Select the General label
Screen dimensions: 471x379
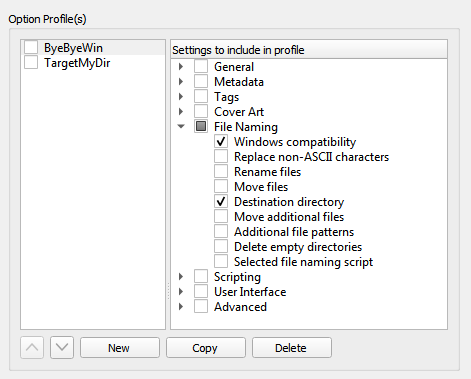click(x=234, y=67)
